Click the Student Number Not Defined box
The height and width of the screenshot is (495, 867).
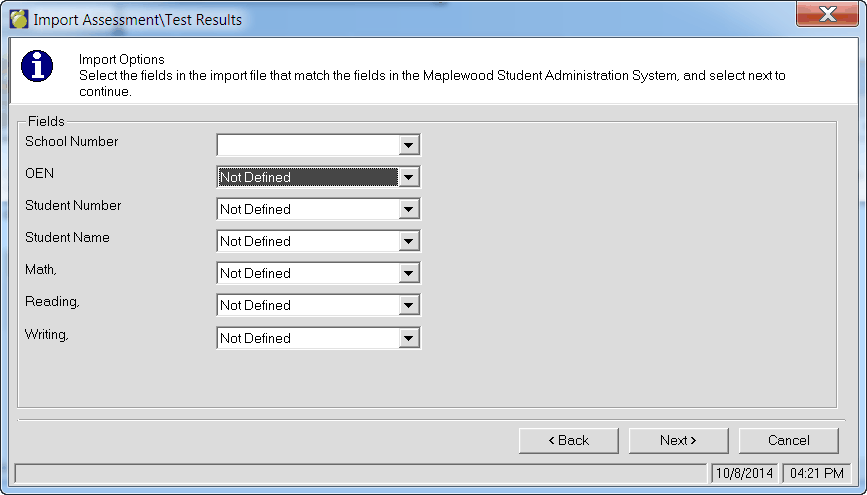click(307, 209)
